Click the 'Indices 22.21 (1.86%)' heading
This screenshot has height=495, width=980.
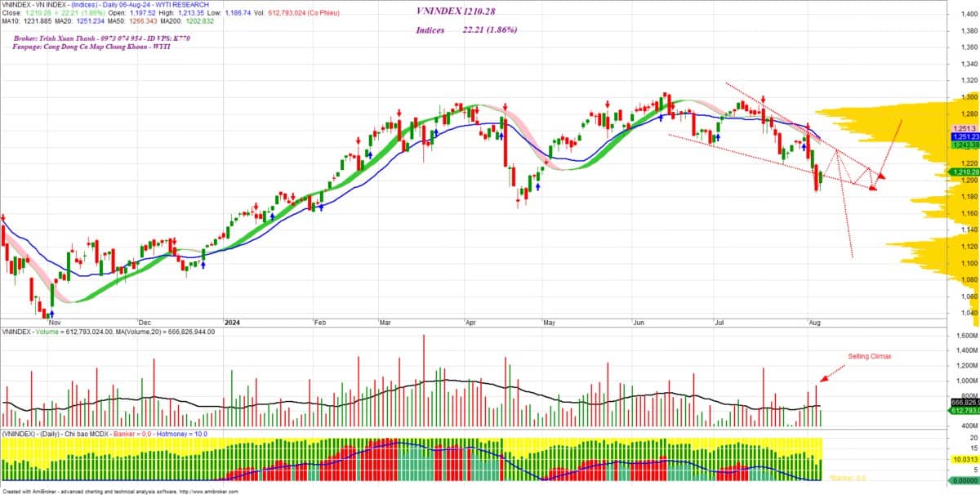465,30
